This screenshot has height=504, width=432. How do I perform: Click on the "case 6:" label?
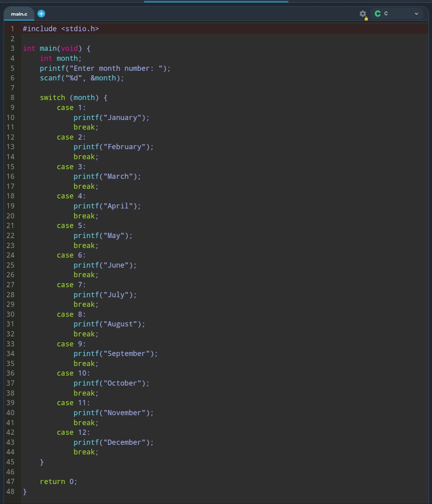pos(71,255)
